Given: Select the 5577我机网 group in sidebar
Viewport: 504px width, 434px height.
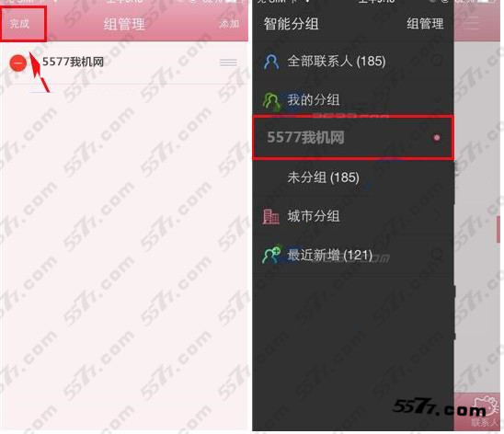Looking at the screenshot, I should click(x=353, y=138).
